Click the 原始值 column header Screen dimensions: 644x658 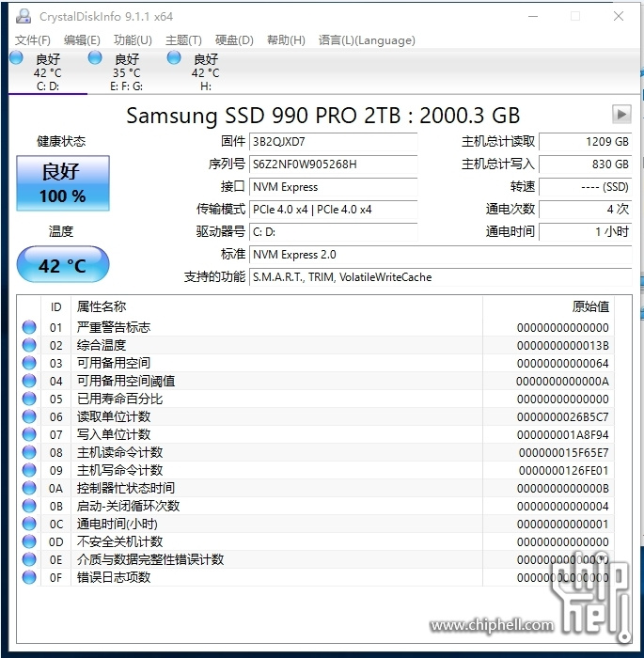[x=548, y=307]
